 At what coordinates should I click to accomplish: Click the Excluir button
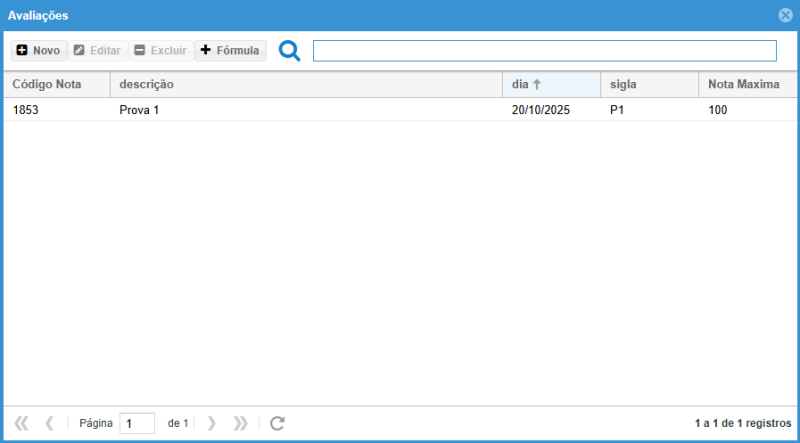160,50
